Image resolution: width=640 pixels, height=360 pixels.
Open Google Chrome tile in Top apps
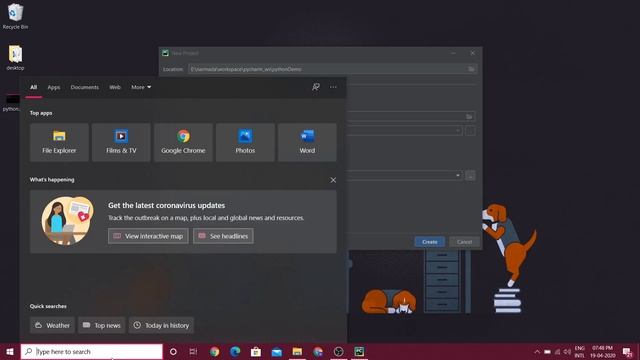click(183, 142)
